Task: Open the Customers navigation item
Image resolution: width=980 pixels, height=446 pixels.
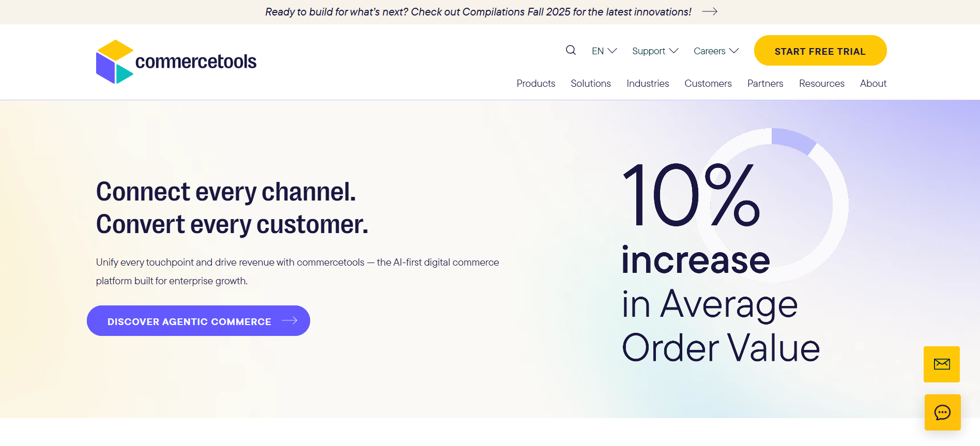Action: pos(708,83)
